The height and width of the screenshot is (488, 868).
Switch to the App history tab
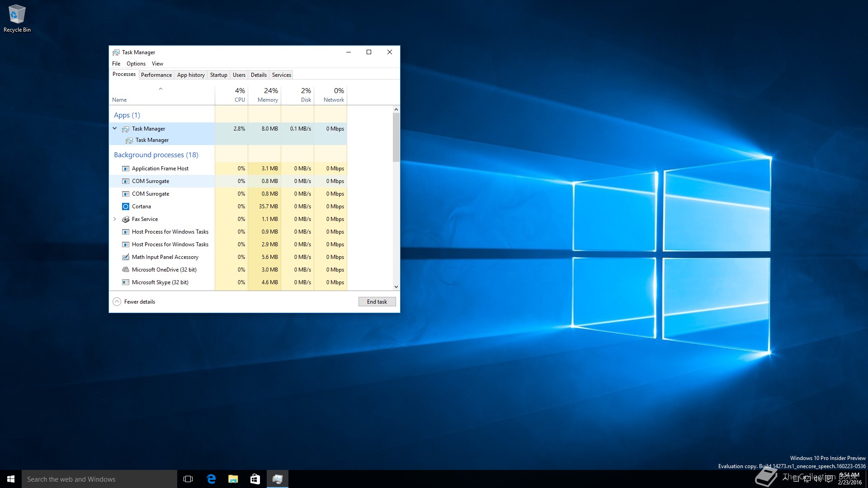pyautogui.click(x=191, y=75)
